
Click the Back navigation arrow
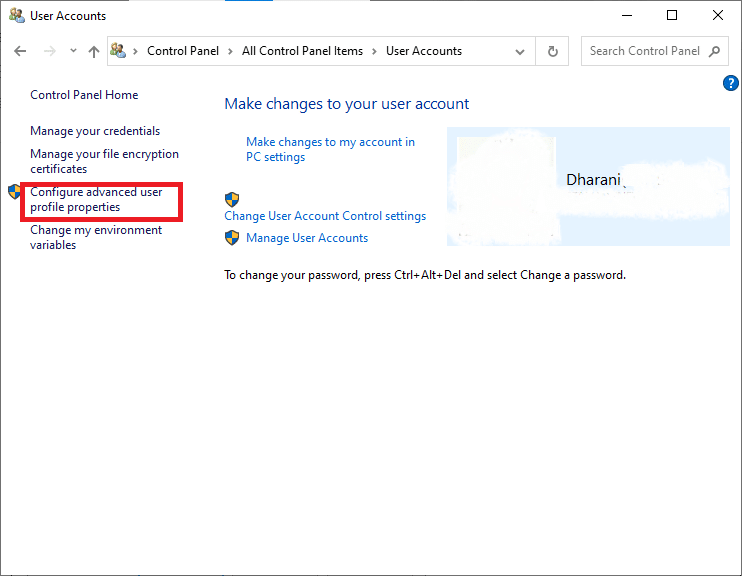[20, 51]
